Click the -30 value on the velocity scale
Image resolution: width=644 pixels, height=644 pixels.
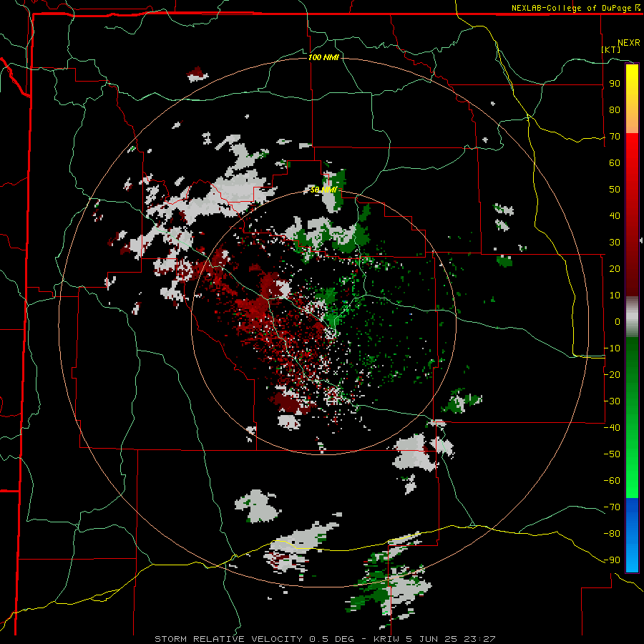coord(612,401)
